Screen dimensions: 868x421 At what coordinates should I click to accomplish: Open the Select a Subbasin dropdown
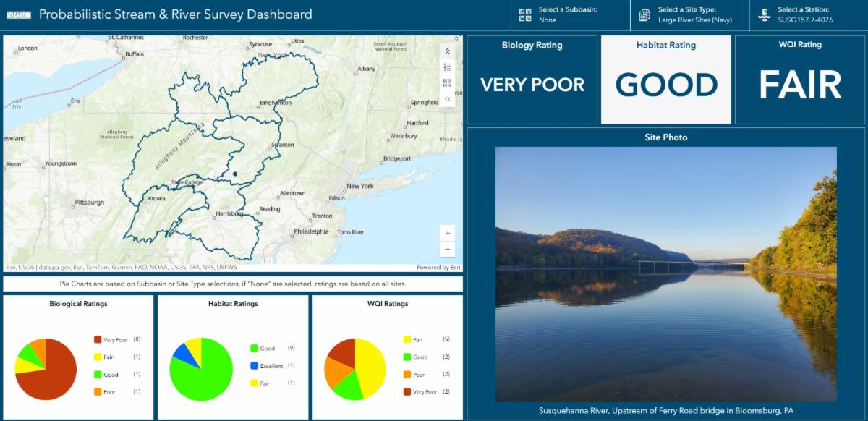(x=569, y=14)
